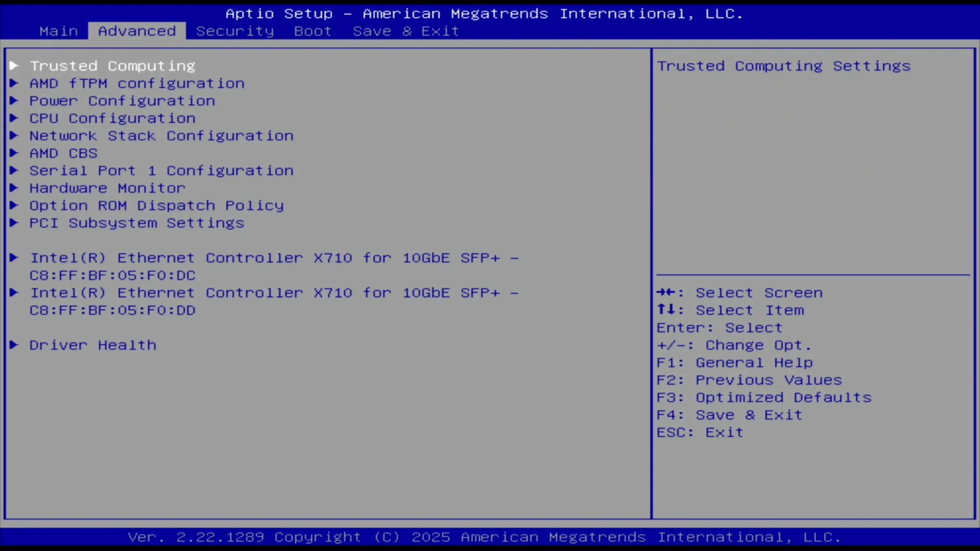
Task: Click the MAC address C8:FF:BF:05:F0:DD
Action: (x=113, y=310)
